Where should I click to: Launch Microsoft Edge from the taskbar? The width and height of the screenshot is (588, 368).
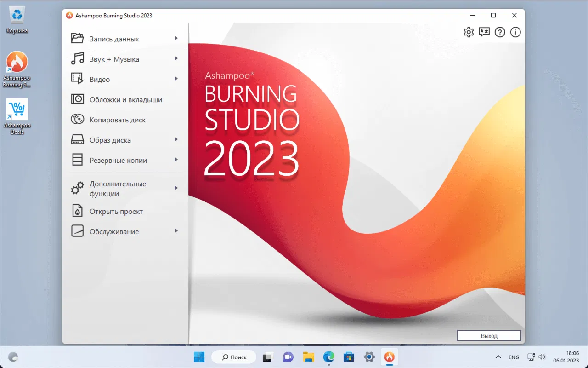coord(329,357)
